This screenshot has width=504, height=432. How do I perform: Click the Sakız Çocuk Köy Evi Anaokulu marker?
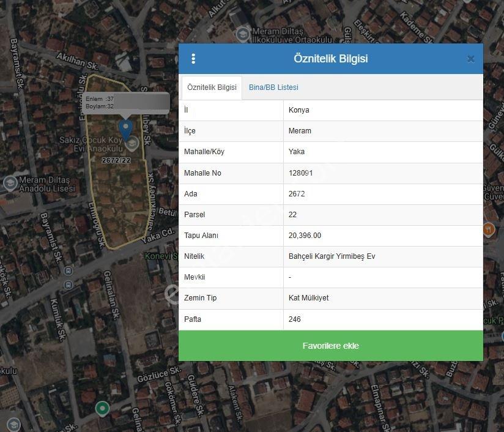point(132,144)
